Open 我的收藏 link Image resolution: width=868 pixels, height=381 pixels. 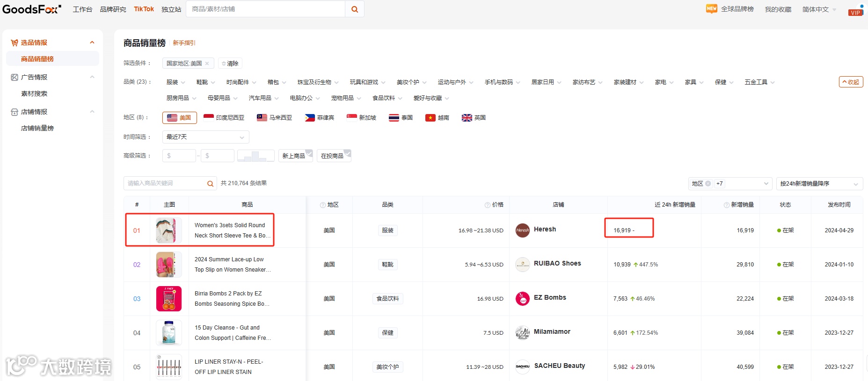(x=778, y=9)
